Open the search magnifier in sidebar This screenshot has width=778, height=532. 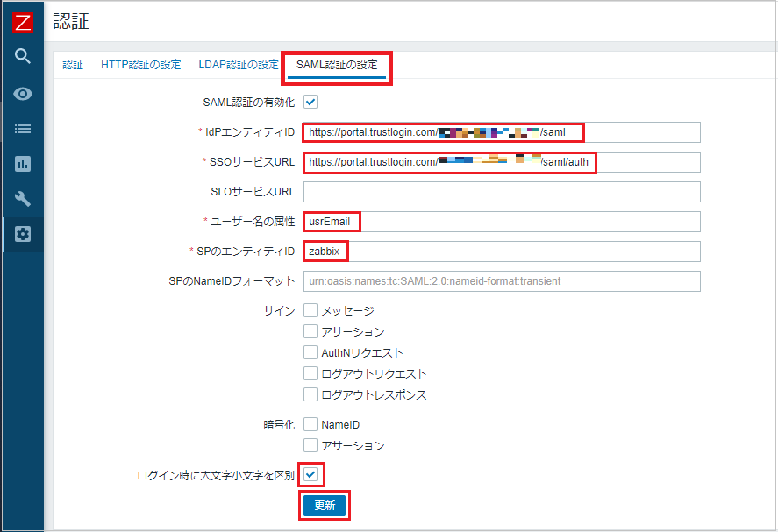[23, 57]
